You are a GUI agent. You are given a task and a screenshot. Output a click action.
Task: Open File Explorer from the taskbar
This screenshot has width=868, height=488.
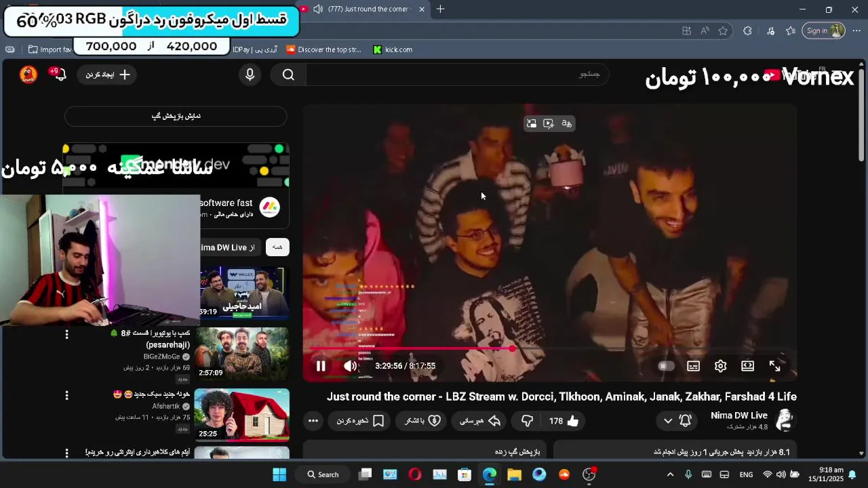coord(514,474)
